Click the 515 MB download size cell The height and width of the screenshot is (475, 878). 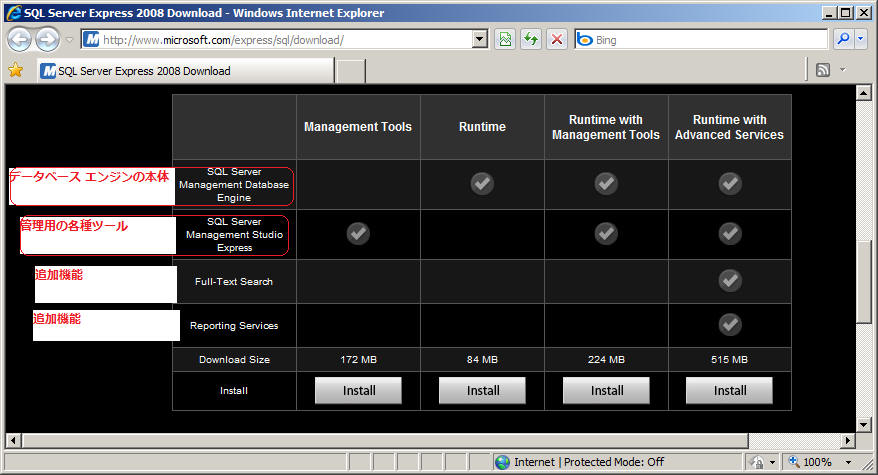tap(729, 360)
